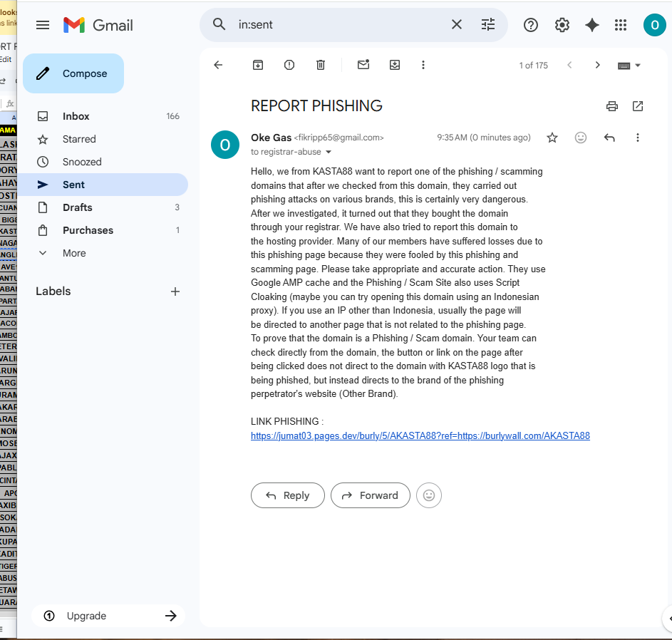Add an emoji reaction in header
Image resolution: width=672 pixels, height=640 pixels.
pyautogui.click(x=581, y=138)
